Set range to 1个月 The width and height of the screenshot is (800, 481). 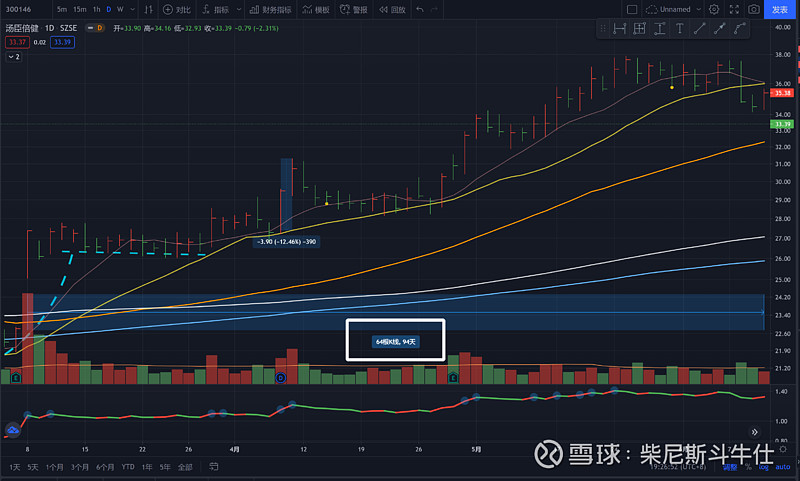tap(55, 467)
